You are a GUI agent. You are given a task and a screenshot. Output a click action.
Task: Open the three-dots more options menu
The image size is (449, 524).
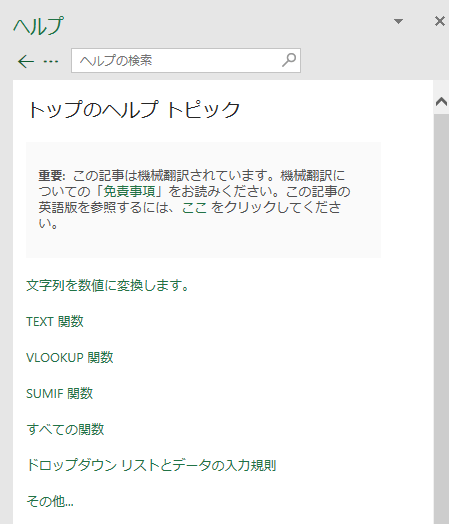tap(51, 61)
